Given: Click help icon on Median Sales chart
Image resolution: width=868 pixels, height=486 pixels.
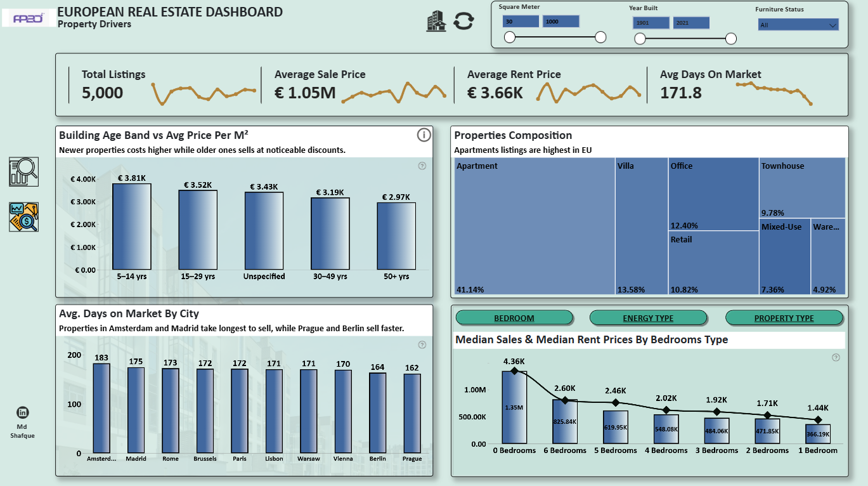Looking at the screenshot, I should coord(836,357).
